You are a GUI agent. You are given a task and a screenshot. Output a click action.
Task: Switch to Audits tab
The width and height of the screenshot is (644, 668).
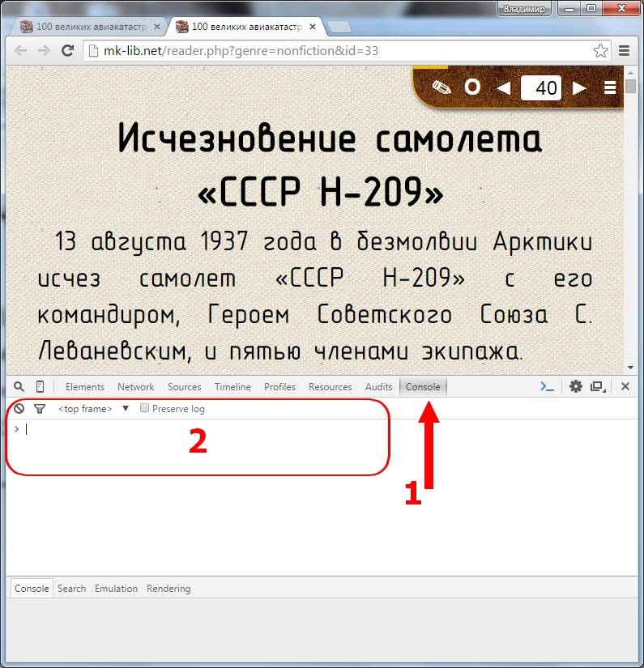378,387
